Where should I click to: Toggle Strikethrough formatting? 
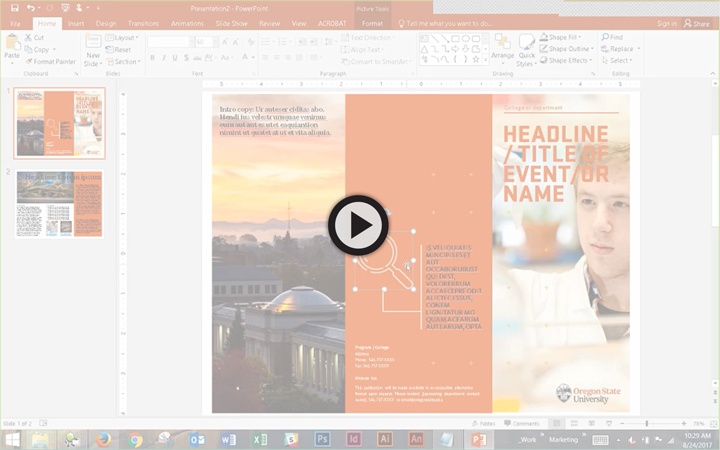point(197,57)
